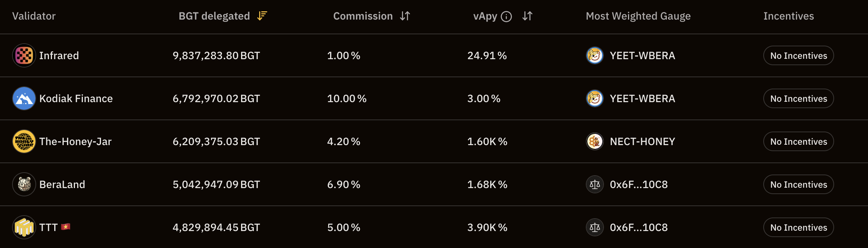Click YEET-WBERA gauge icon in Infrared row
The width and height of the screenshot is (868, 248).
595,55
